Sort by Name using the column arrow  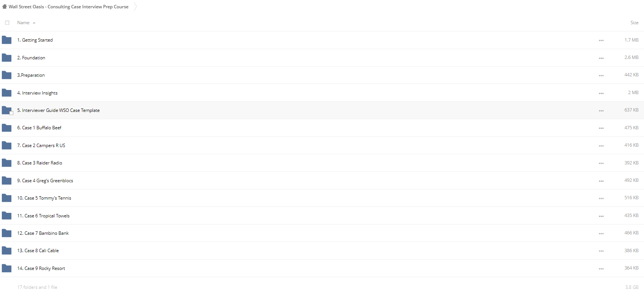tap(34, 23)
